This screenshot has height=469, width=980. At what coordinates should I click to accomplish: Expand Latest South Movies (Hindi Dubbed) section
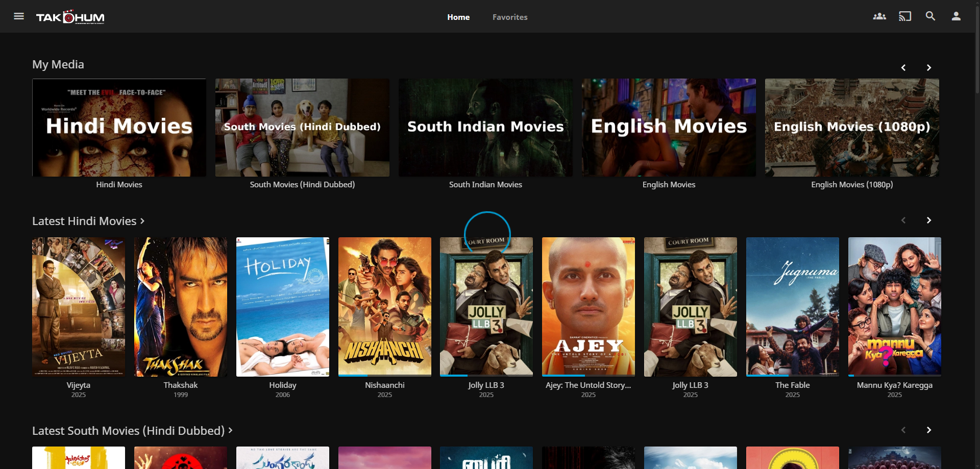132,431
